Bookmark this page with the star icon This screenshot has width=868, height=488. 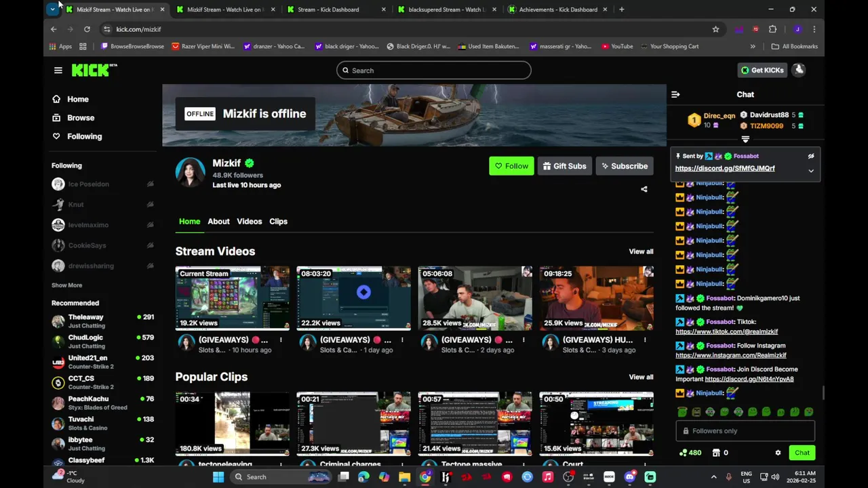point(715,29)
